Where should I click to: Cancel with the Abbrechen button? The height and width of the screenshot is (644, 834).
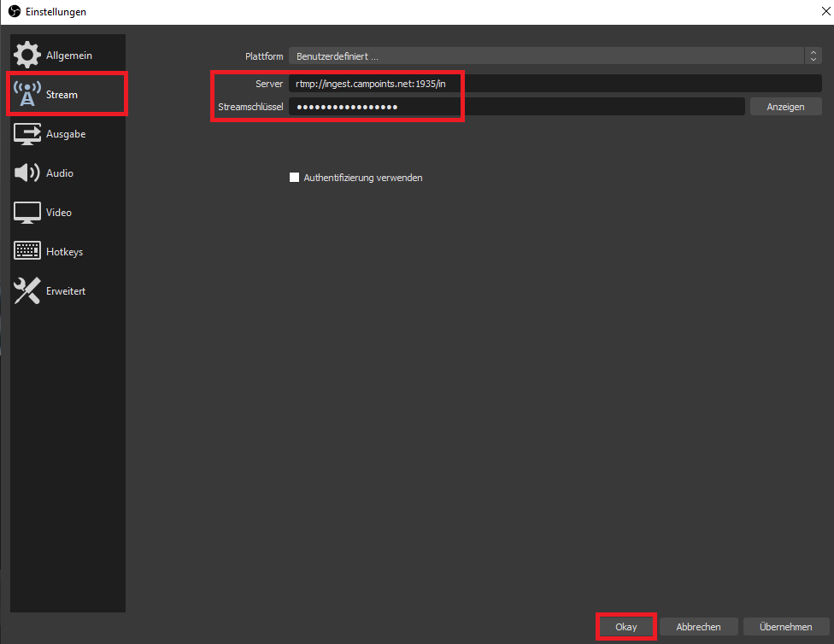point(698,626)
